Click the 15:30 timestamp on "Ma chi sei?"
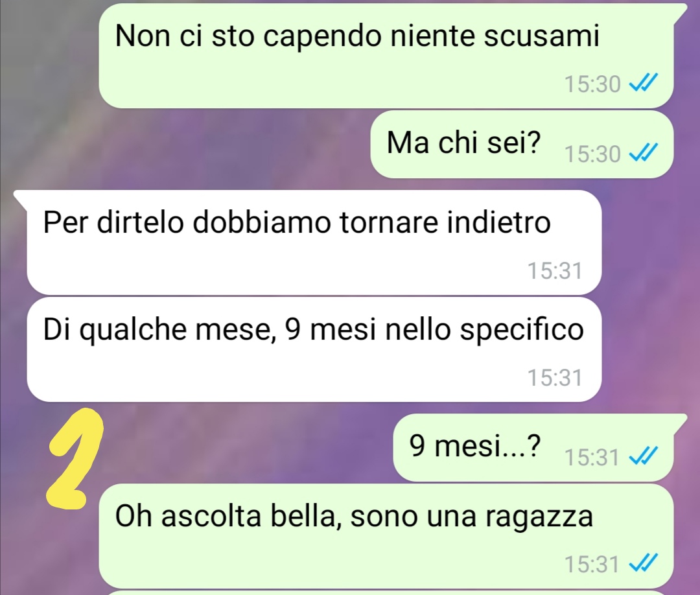Screen dimensions: 700x595 [592, 154]
